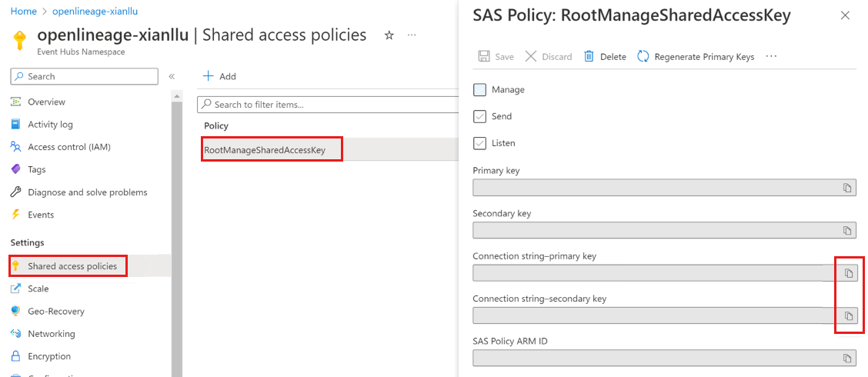
Task: Favorite this page with the star icon
Action: click(389, 35)
